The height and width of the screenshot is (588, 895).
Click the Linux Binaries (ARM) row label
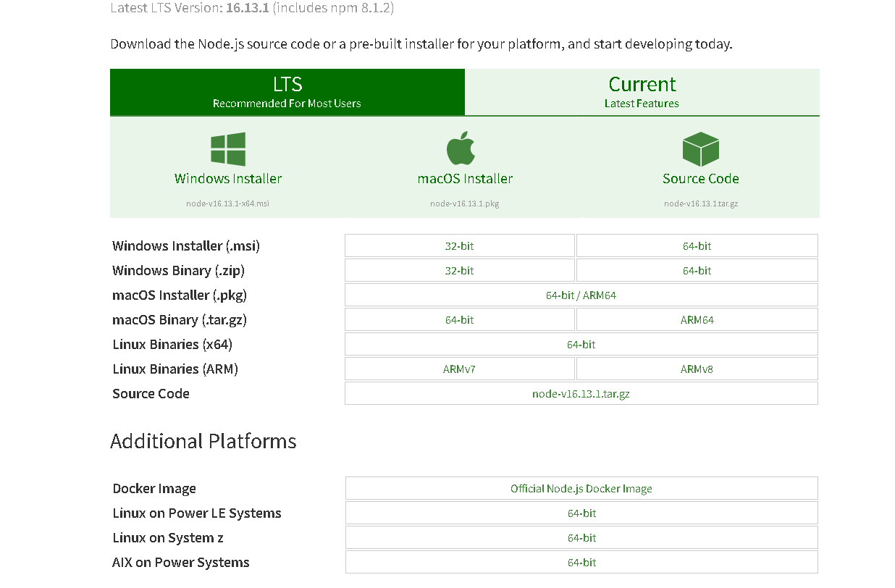coord(175,369)
